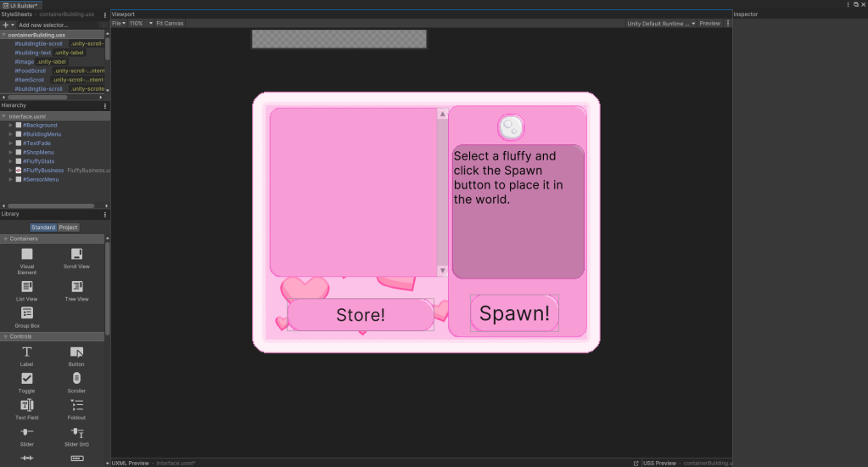Click the Store! button in the canvas
The image size is (868, 467).
click(361, 315)
